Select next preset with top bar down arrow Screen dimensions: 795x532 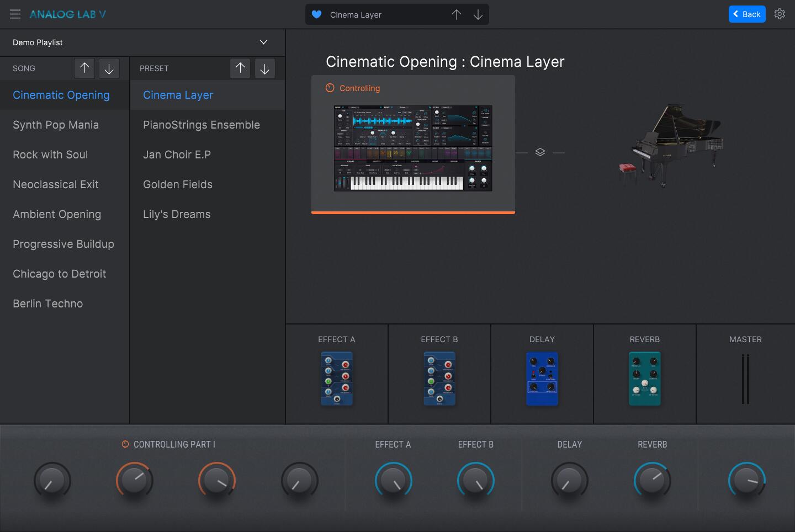[478, 14]
